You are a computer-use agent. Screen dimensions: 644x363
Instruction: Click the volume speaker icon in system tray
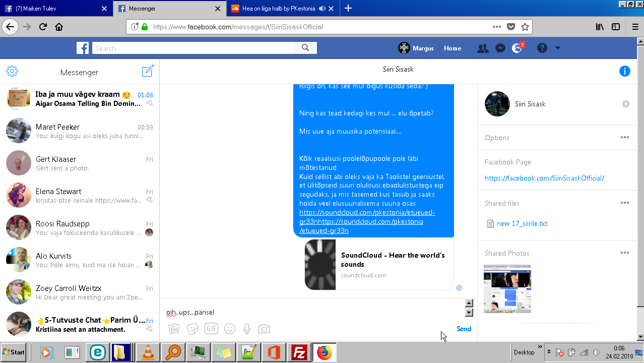[597, 352]
